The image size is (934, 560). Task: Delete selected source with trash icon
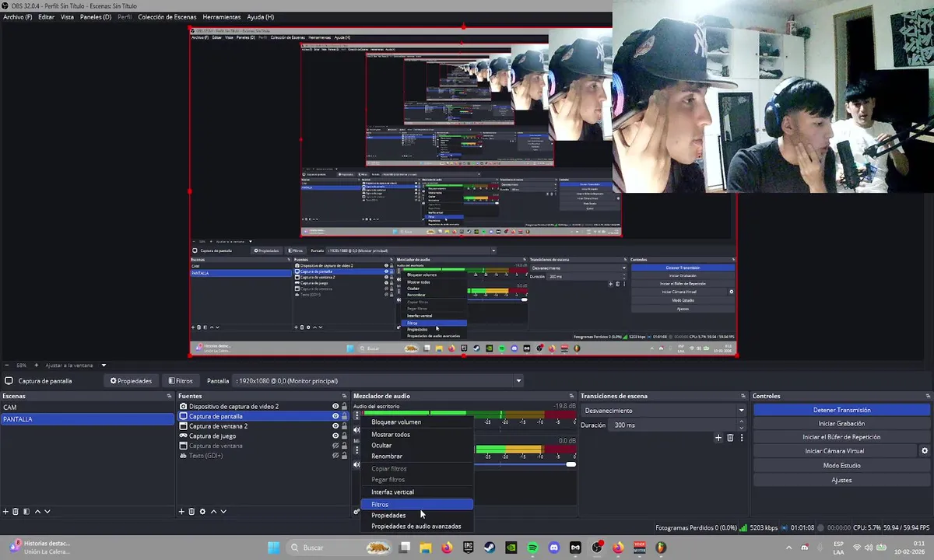(191, 512)
